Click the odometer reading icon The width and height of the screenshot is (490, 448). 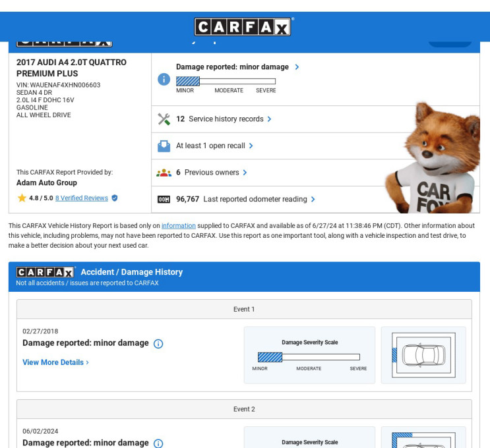[164, 200]
